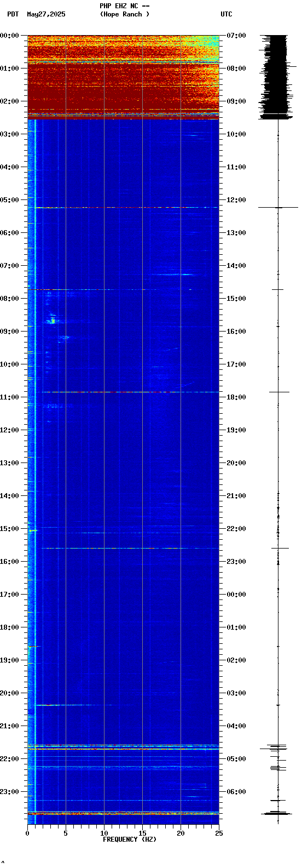Image resolution: width=302 pixels, height=868 pixels.
Task: Click the UTC timezone label
Action: point(226,14)
